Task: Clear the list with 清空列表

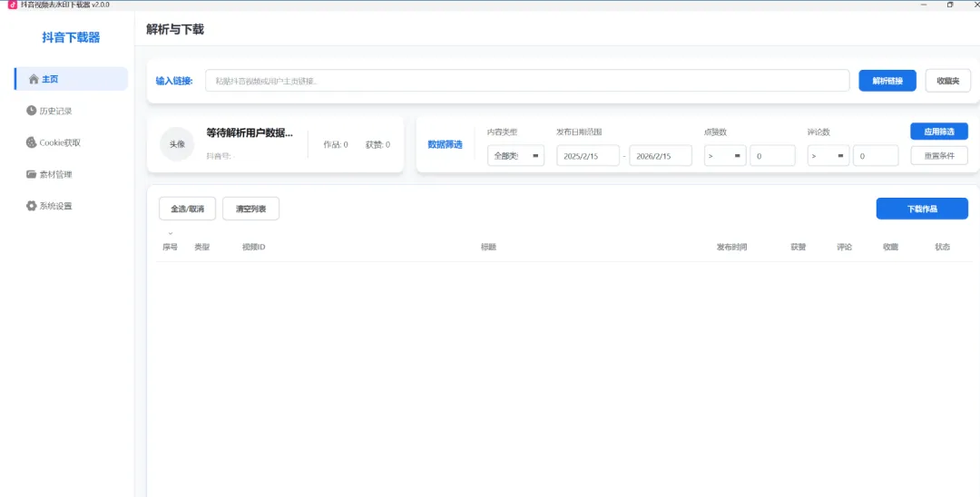Action: [250, 210]
